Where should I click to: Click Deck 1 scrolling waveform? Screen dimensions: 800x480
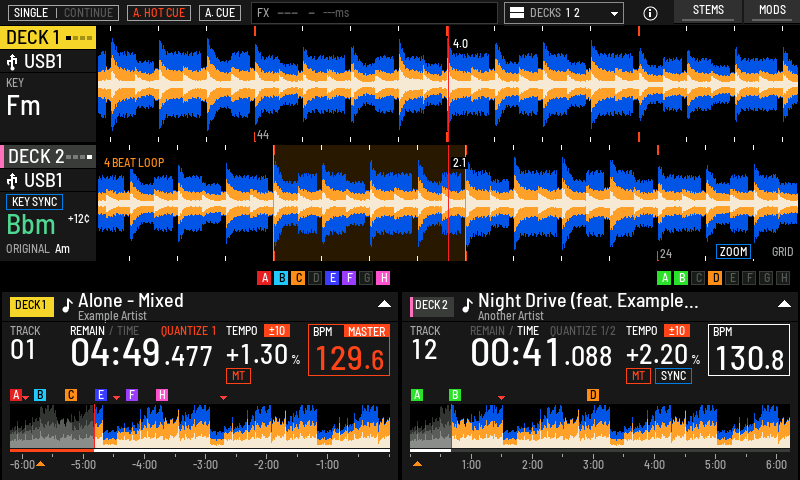447,84
